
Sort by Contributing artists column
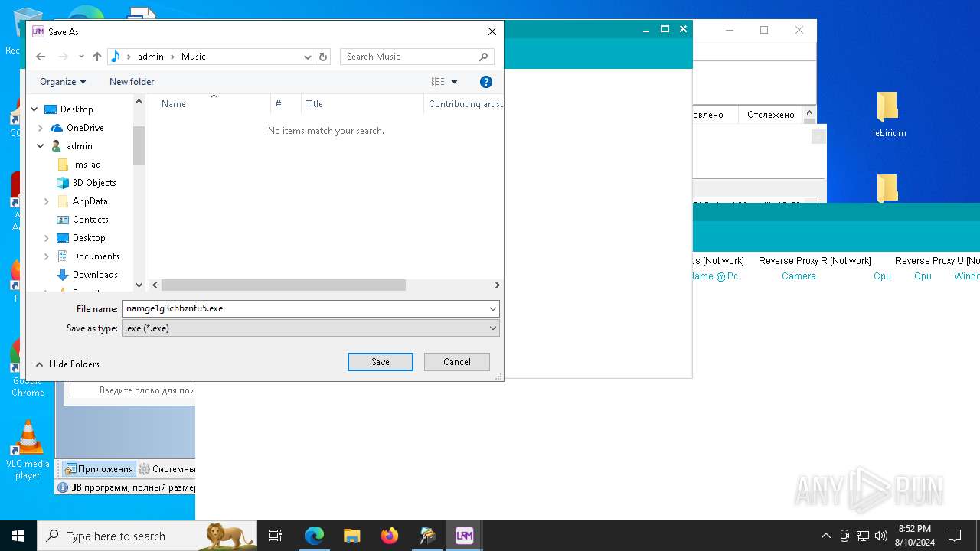(463, 104)
